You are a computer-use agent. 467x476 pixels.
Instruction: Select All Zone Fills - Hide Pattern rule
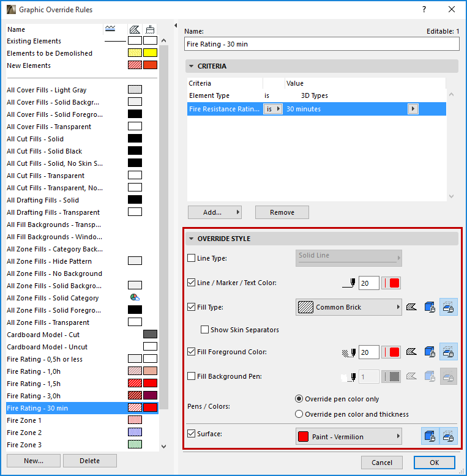click(x=82, y=261)
